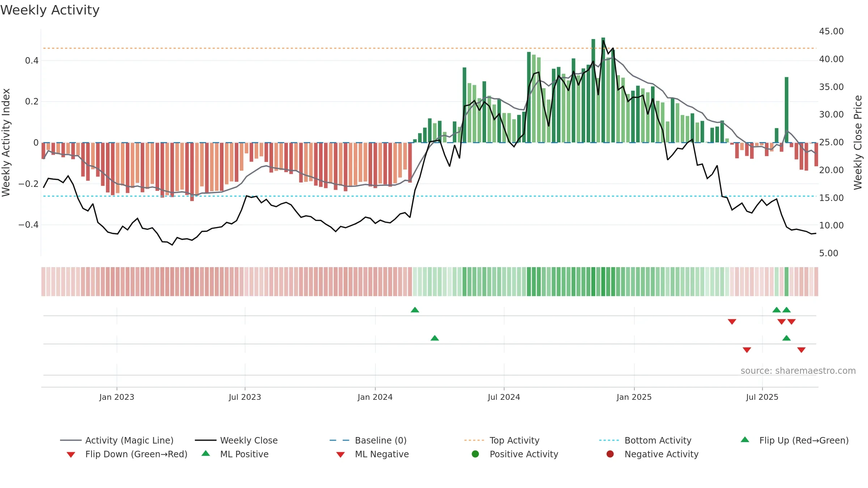Click the Jul 2023 axis label
Viewport: 868px width, 488px height.
point(245,397)
